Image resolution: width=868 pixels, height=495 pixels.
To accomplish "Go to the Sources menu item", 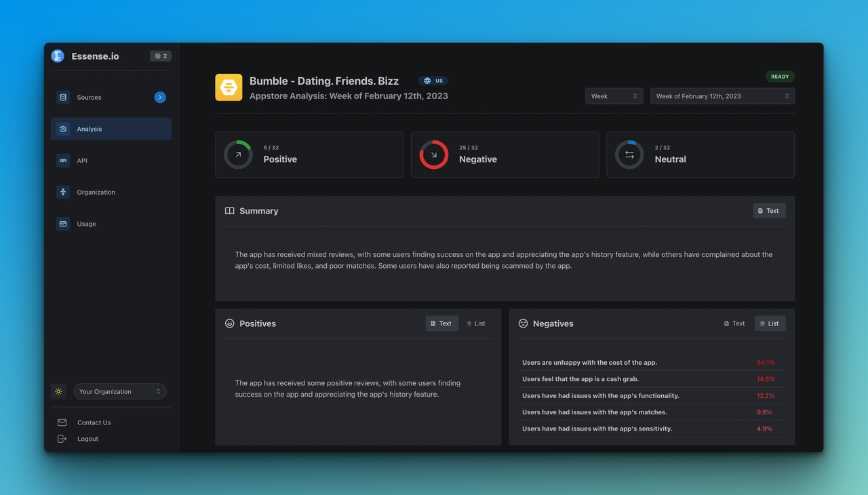I will 111,98.
